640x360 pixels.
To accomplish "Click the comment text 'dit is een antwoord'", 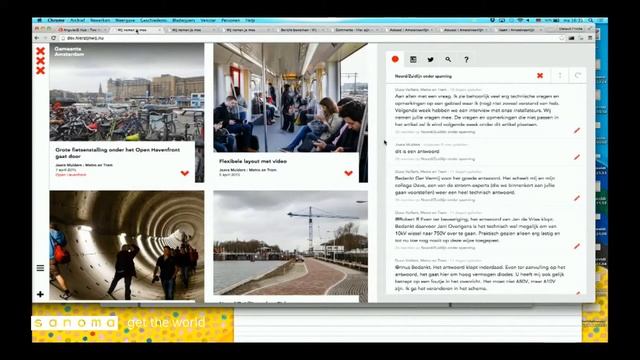I will click(x=417, y=151).
